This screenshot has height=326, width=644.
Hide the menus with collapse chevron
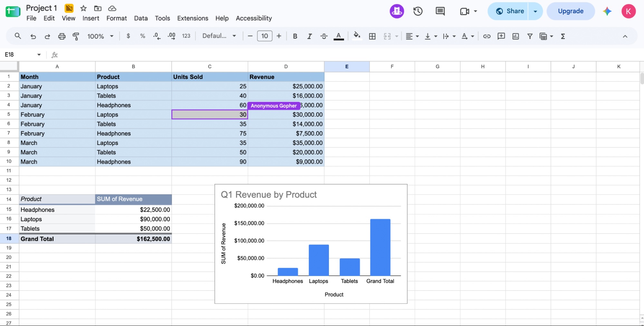pyautogui.click(x=625, y=36)
